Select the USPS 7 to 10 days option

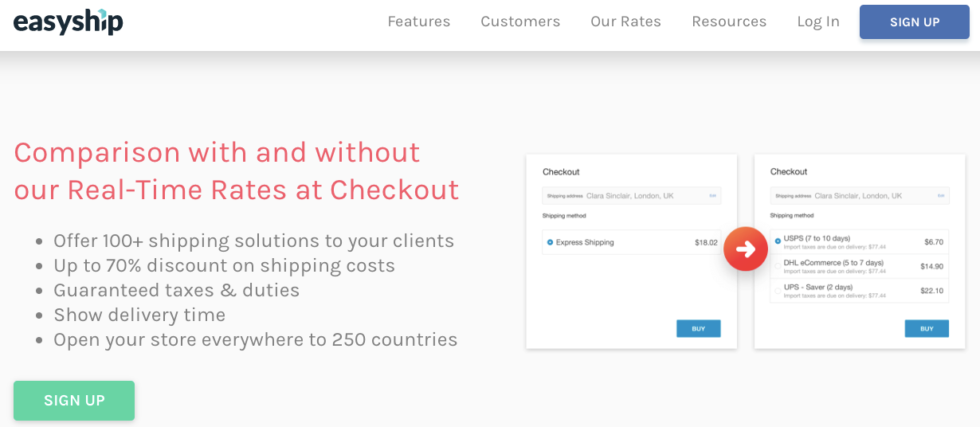(859, 242)
